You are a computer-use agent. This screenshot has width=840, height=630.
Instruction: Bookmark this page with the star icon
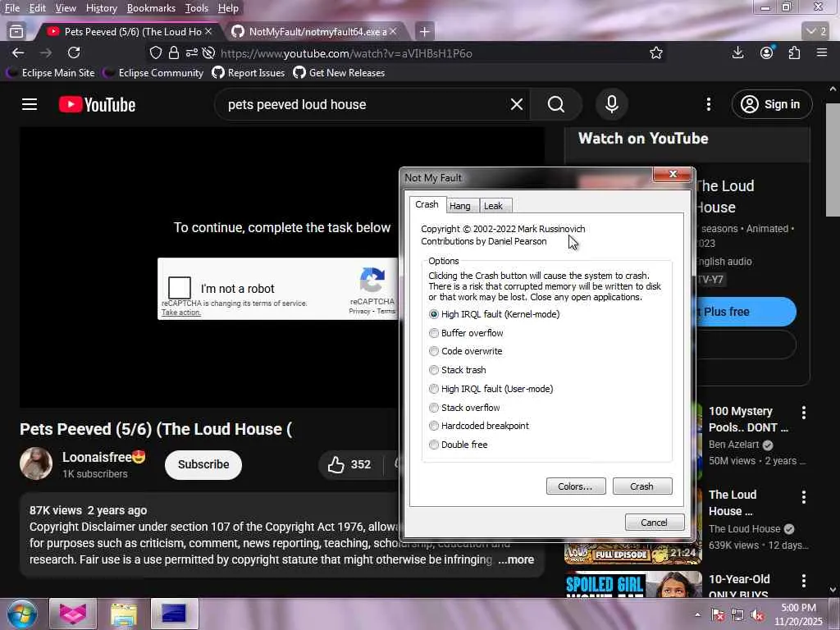655,53
